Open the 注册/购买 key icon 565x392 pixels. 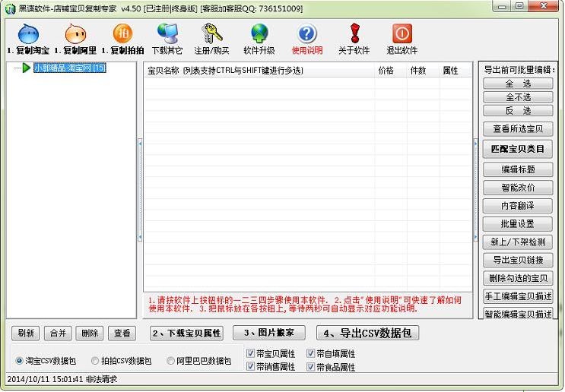(211, 35)
